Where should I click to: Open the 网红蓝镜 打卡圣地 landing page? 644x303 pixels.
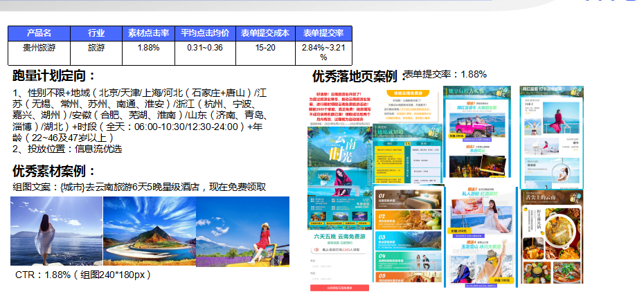(x=552, y=137)
